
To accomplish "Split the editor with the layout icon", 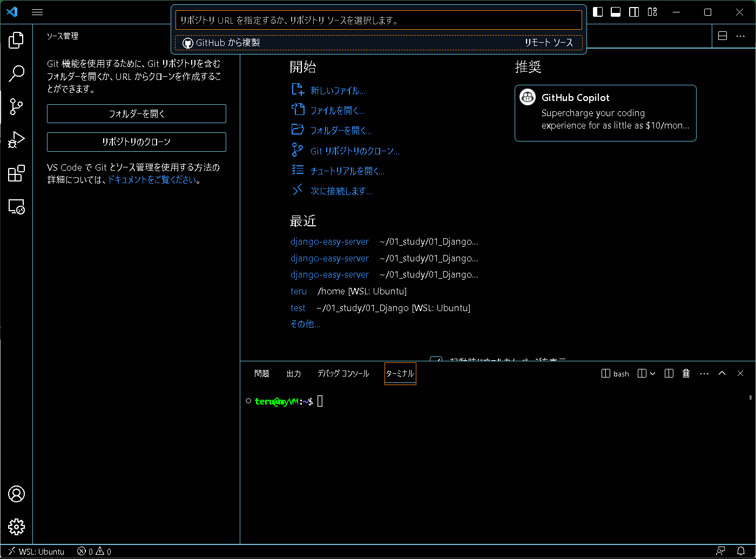I will [723, 36].
